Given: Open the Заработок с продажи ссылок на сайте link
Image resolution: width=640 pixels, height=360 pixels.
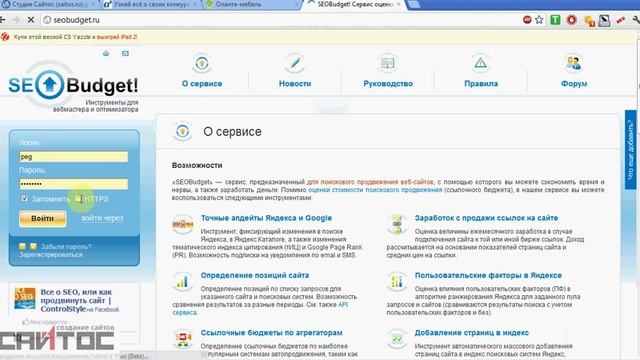Looking at the screenshot, I should [x=487, y=218].
